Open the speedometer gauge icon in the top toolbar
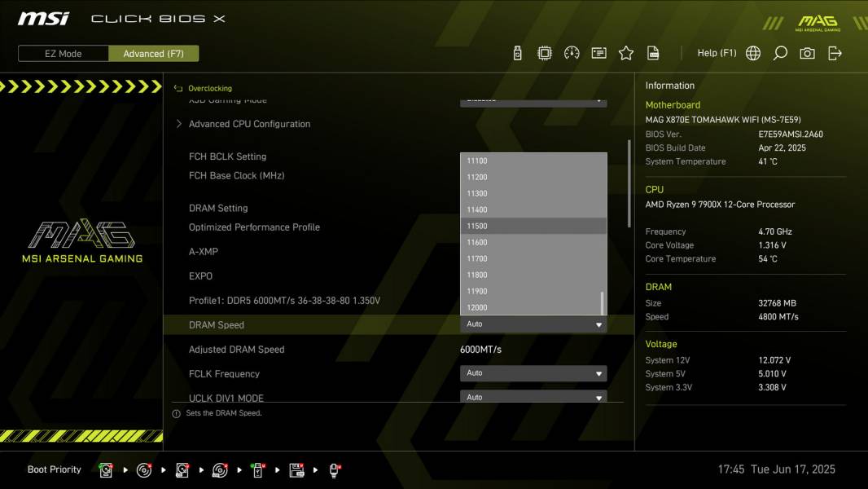The image size is (868, 489). point(572,53)
